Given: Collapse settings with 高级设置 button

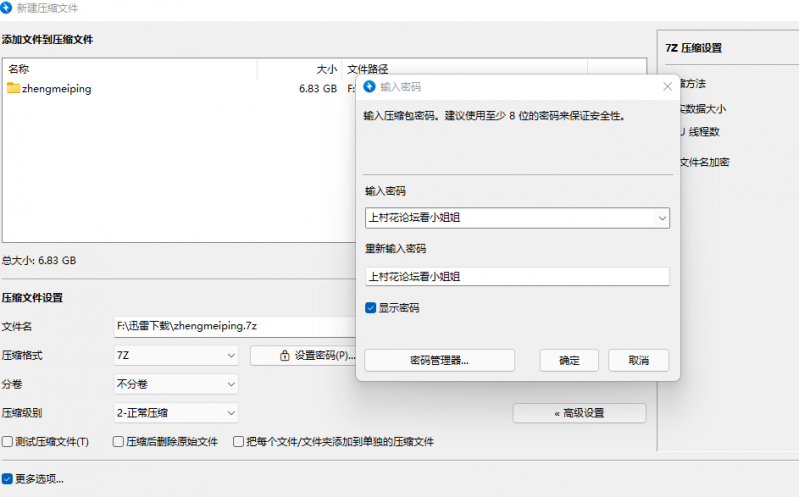Looking at the screenshot, I should point(579,413).
